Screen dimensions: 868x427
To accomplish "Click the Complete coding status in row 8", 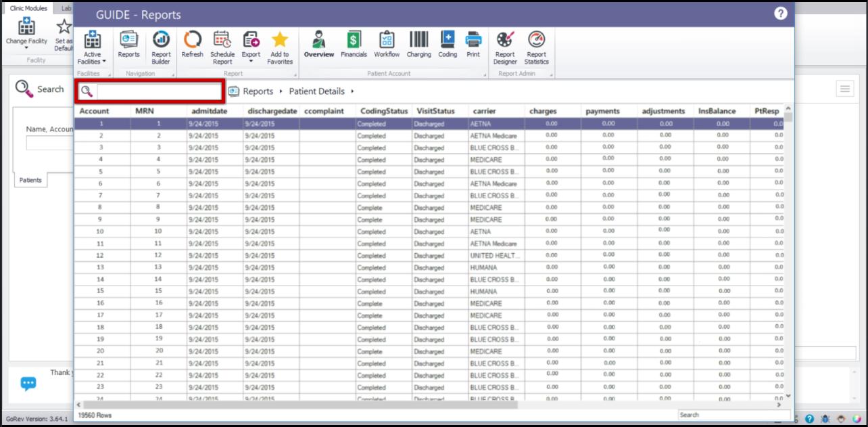I will click(x=384, y=208).
